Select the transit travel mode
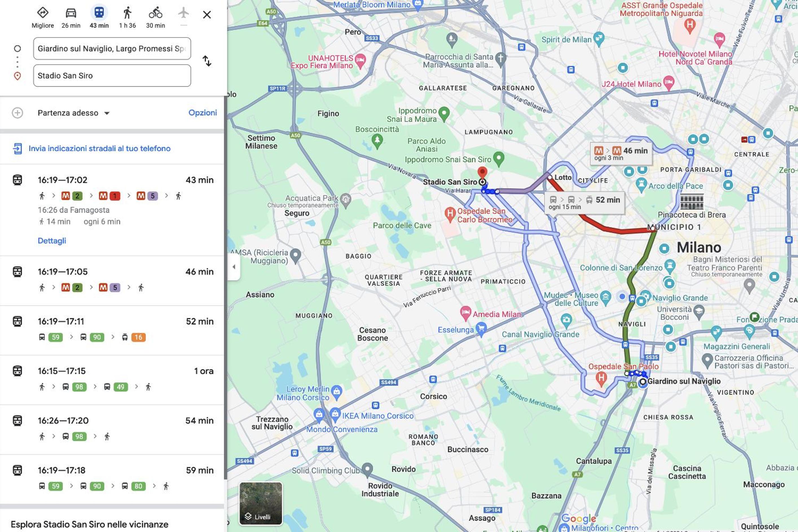The height and width of the screenshot is (532, 798). pos(99,17)
